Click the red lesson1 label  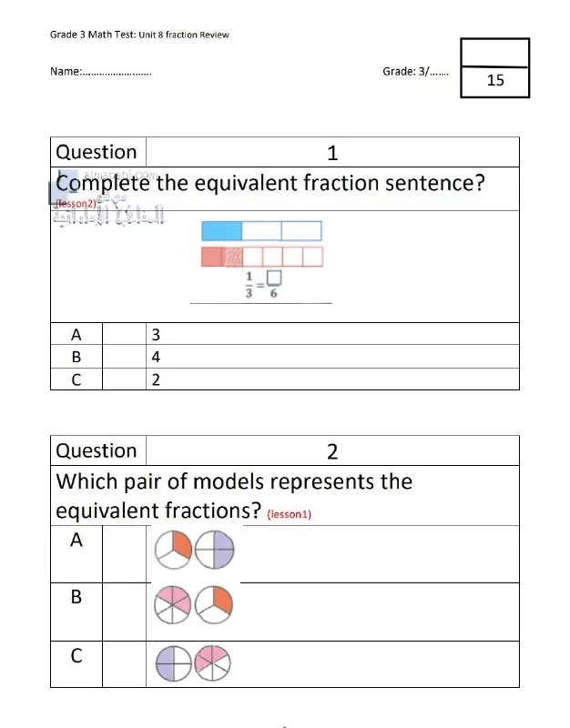289,514
